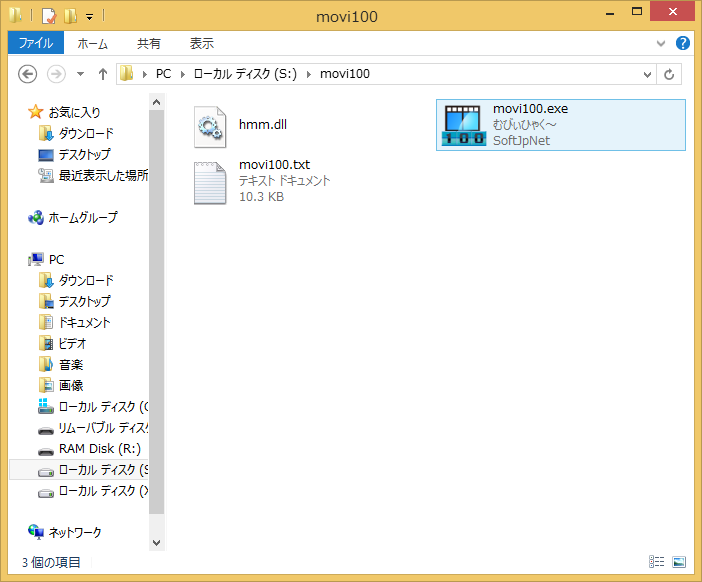
Task: Click the New folder quick access icon
Action: point(70,16)
